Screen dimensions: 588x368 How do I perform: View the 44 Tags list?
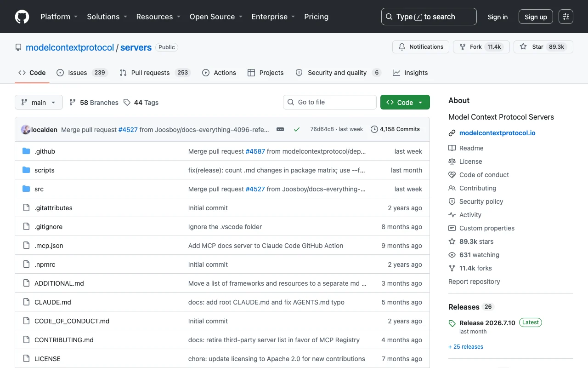pos(141,103)
